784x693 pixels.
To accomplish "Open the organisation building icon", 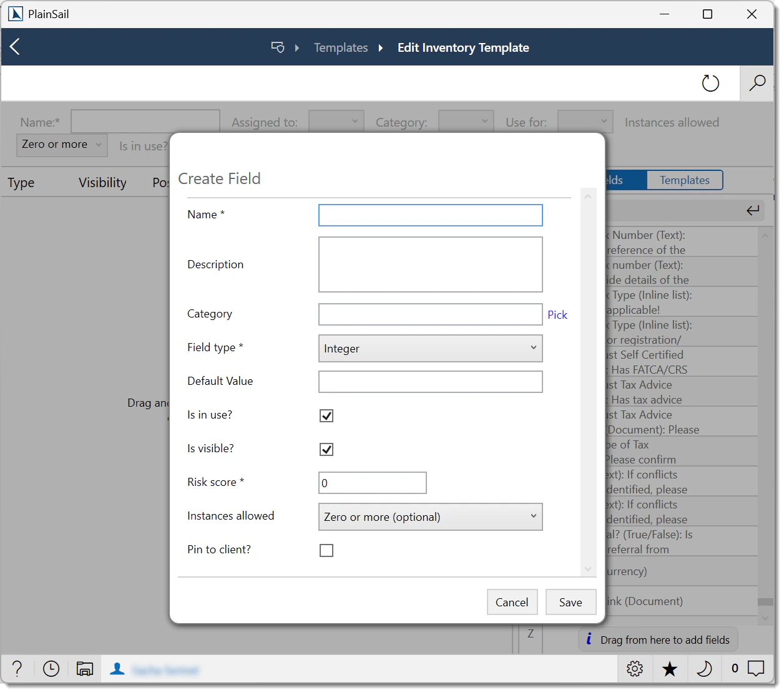I will coord(85,669).
